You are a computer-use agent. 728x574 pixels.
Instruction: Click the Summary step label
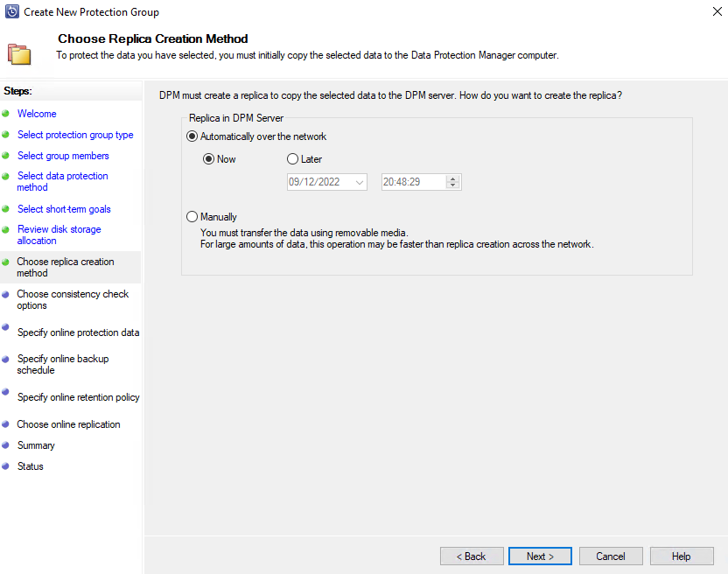tap(36, 445)
